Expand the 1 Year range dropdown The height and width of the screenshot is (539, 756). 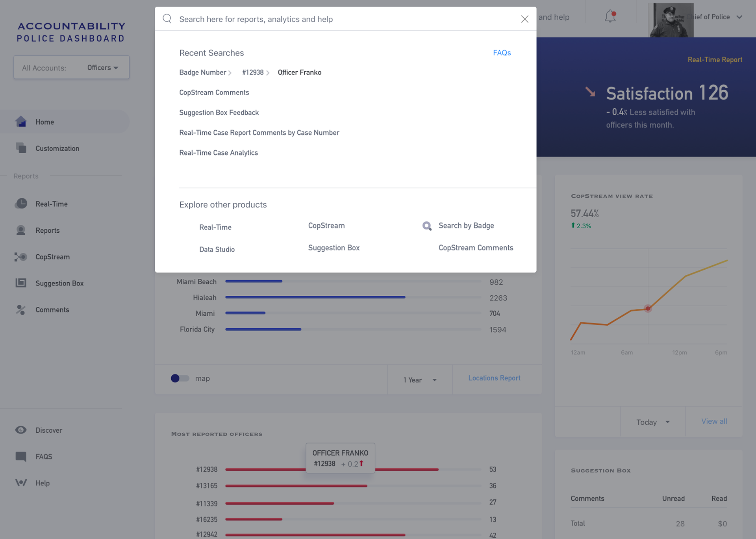420,380
